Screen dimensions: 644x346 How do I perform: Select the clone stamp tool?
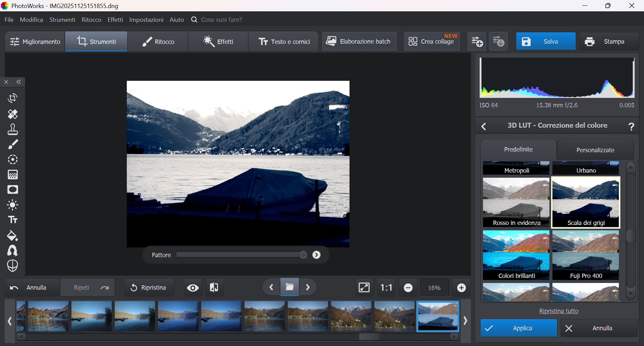(13, 129)
